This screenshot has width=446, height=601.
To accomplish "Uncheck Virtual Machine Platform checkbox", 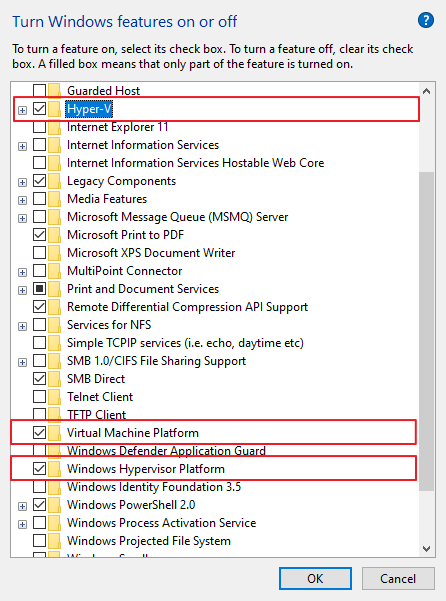I will (x=39, y=433).
